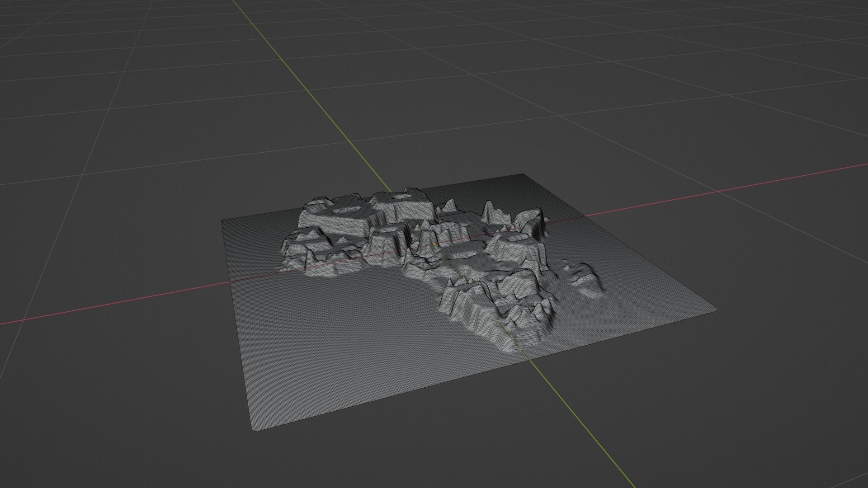Click the terrain plane's rightmost corner
This screenshot has width=868, height=488.
coord(716,310)
